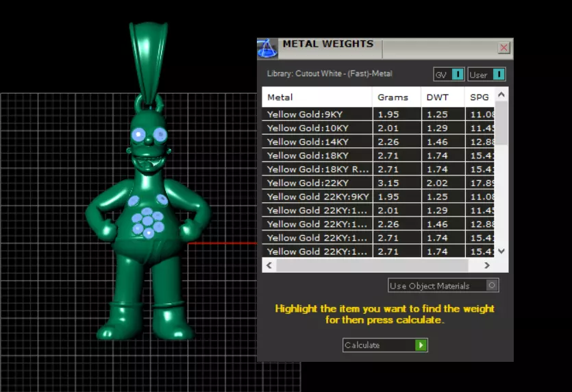Image resolution: width=572 pixels, height=392 pixels.
Task: Enable the Use Object Materials option
Action: (443, 285)
